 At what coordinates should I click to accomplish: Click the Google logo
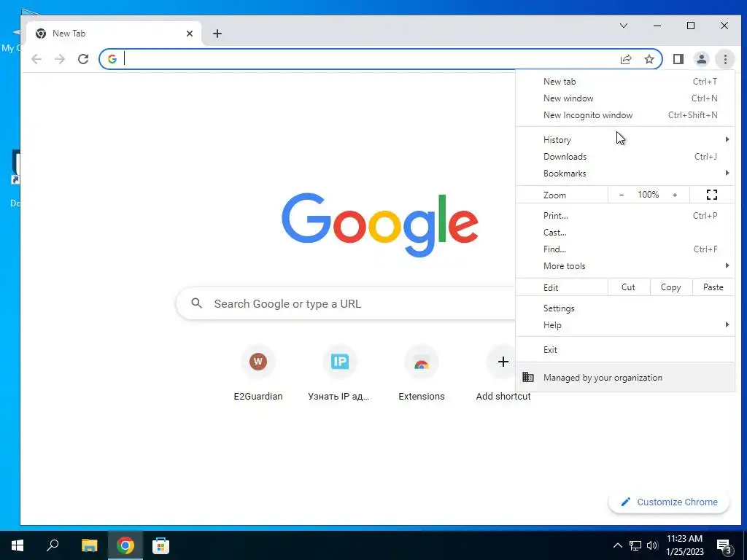point(379,225)
